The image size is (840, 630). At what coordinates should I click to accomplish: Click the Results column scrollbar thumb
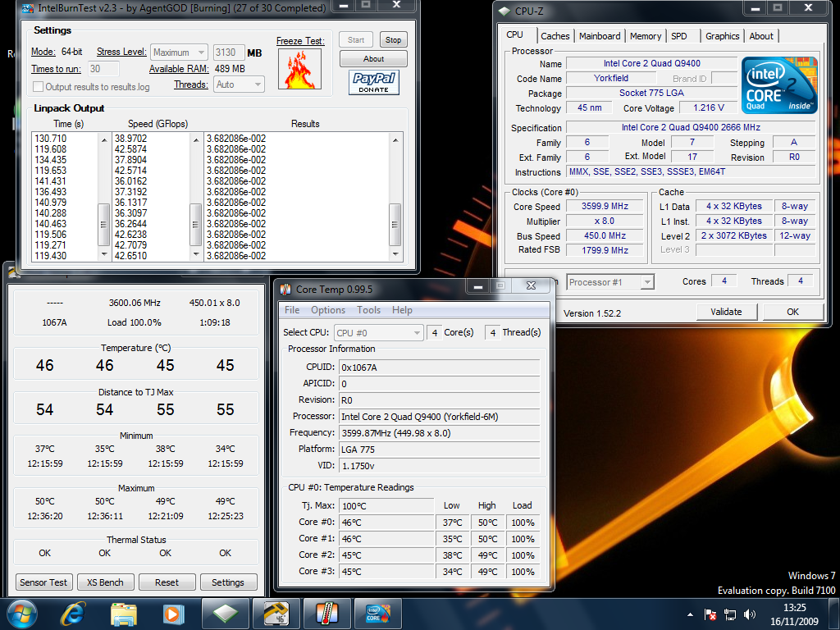click(395, 225)
